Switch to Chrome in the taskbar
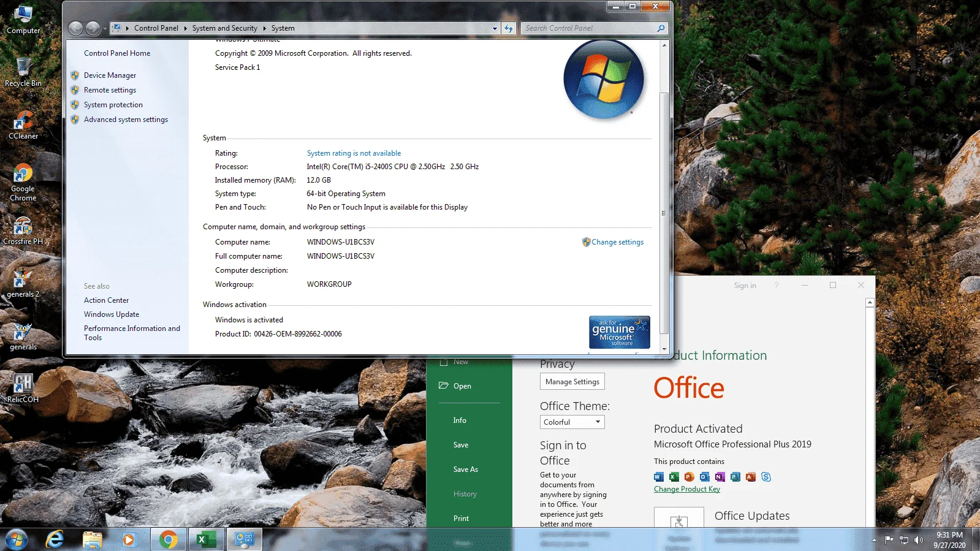Image resolution: width=980 pixels, height=551 pixels. point(168,539)
